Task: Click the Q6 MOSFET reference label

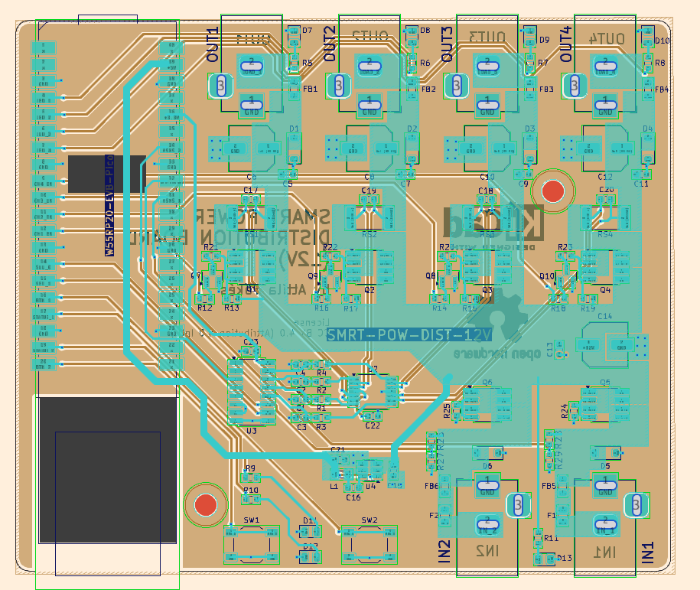Action: (x=487, y=383)
